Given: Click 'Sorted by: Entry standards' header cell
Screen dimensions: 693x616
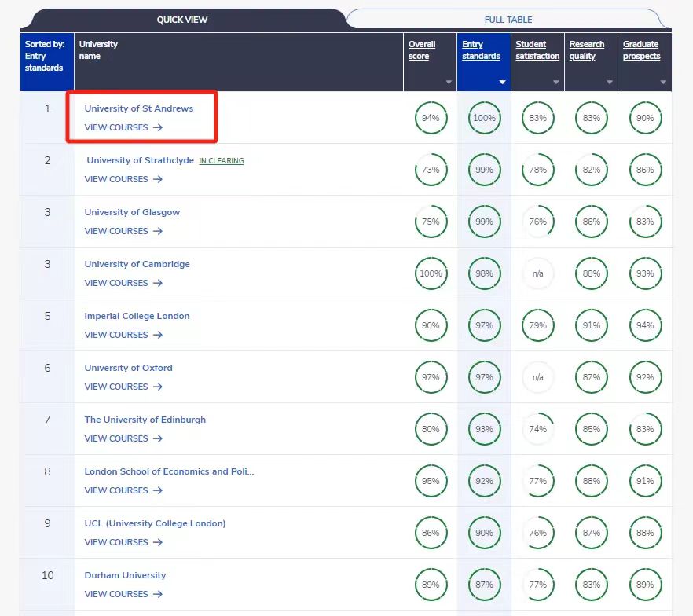Looking at the screenshot, I should [47, 62].
